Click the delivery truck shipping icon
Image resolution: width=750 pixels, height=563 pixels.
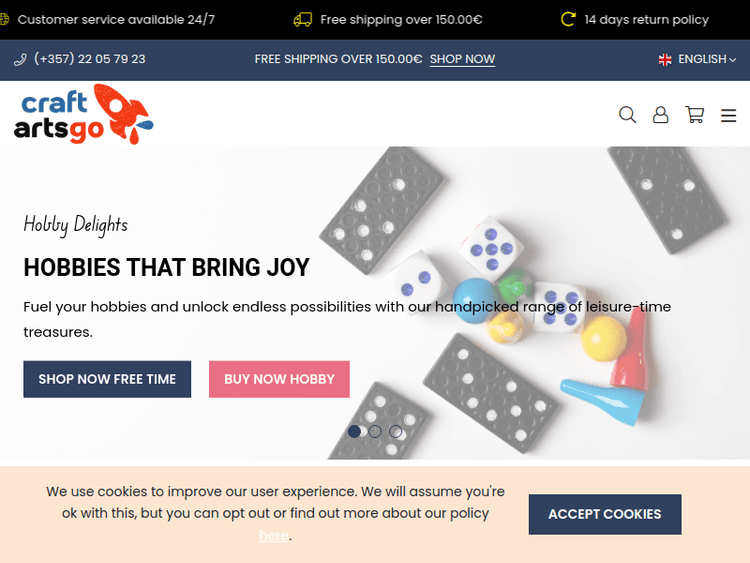pos(302,20)
